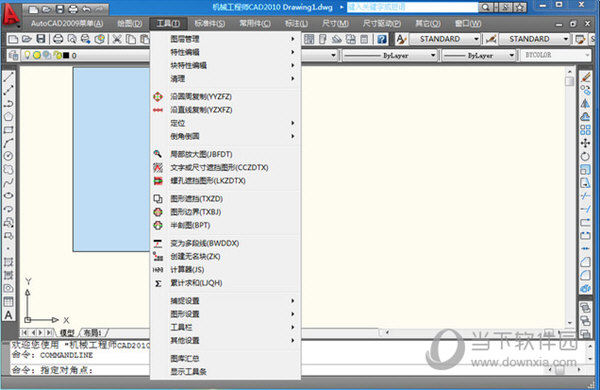Expand the 图层管理 submenu
This screenshot has height=390, width=600.
(225, 39)
